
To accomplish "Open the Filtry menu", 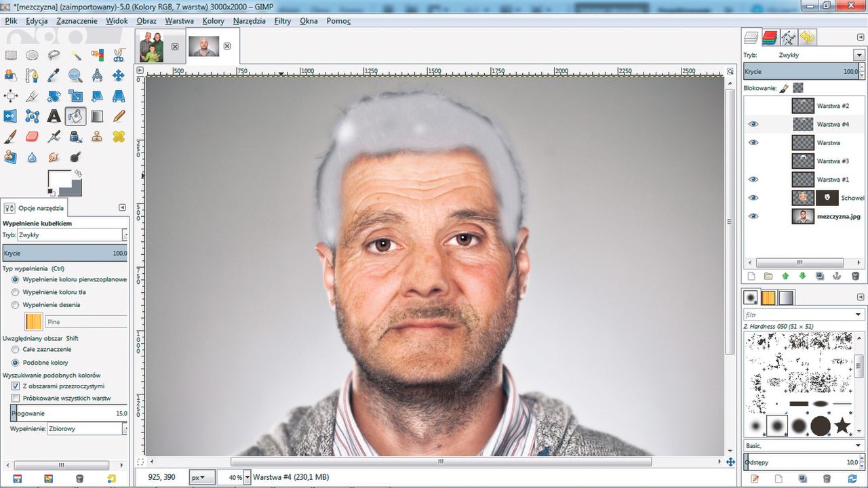I will (x=283, y=21).
